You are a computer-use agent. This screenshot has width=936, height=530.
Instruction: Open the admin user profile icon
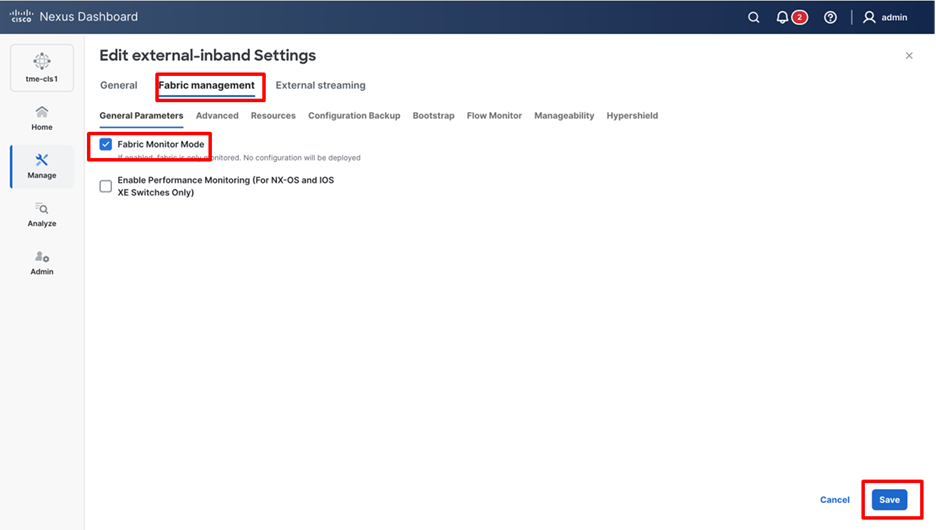point(869,17)
